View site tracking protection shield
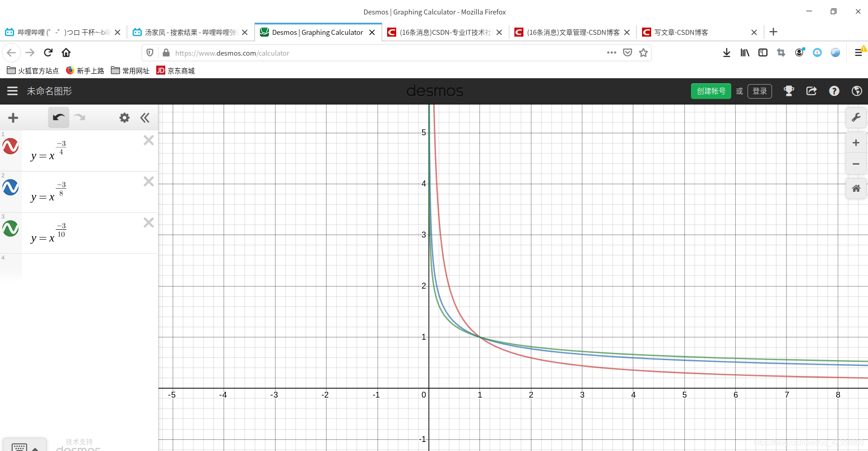 coord(150,52)
